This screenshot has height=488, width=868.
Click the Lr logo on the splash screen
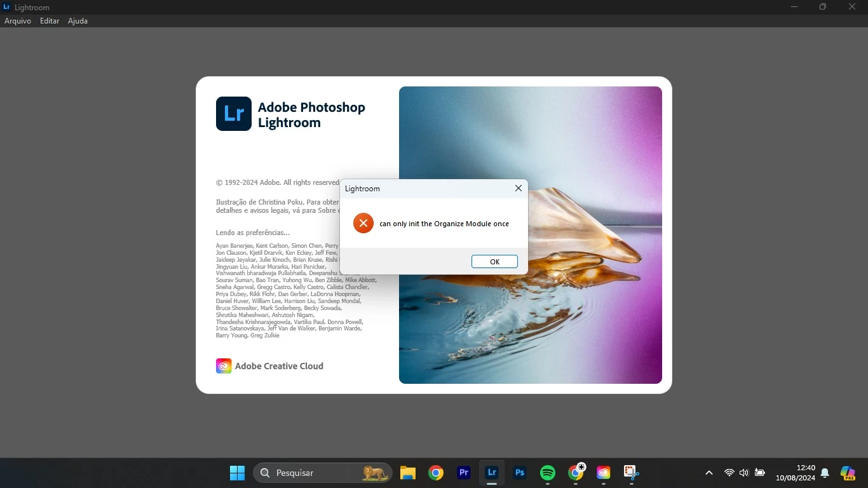pyautogui.click(x=234, y=114)
